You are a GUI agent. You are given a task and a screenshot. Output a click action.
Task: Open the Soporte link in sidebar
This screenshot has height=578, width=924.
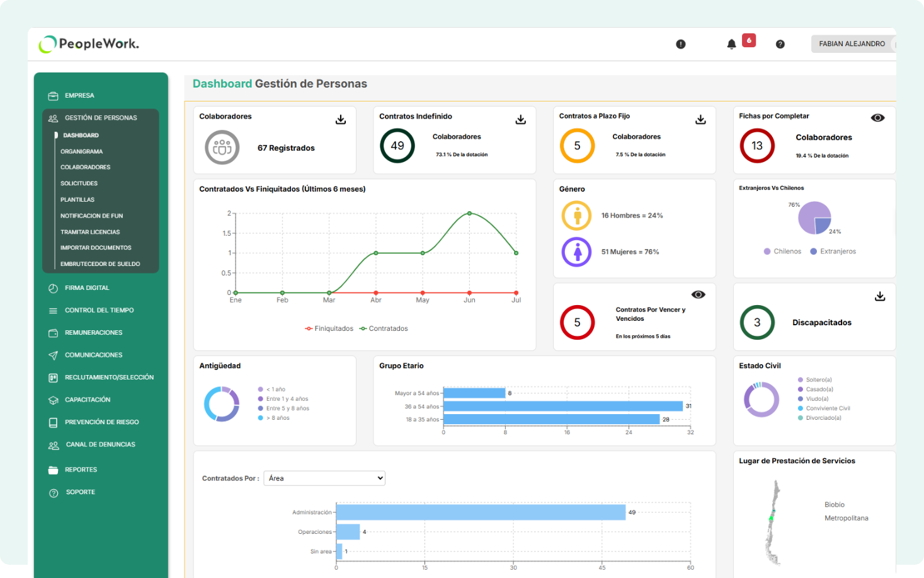tap(81, 492)
